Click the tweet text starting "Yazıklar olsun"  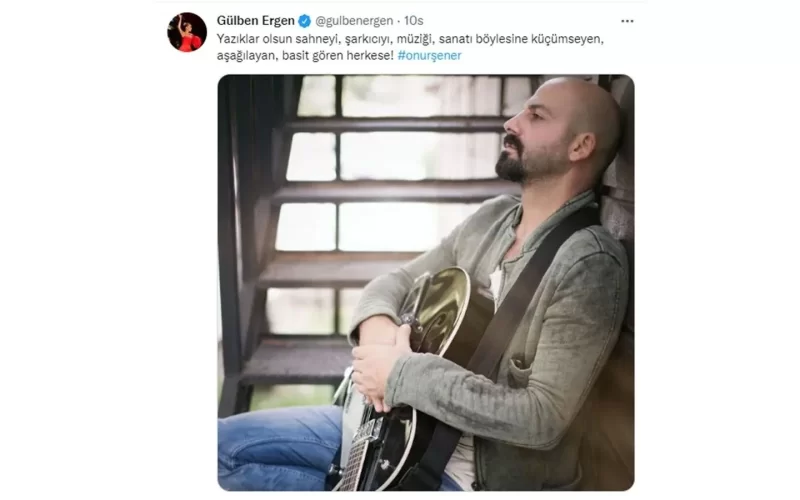coord(410,47)
